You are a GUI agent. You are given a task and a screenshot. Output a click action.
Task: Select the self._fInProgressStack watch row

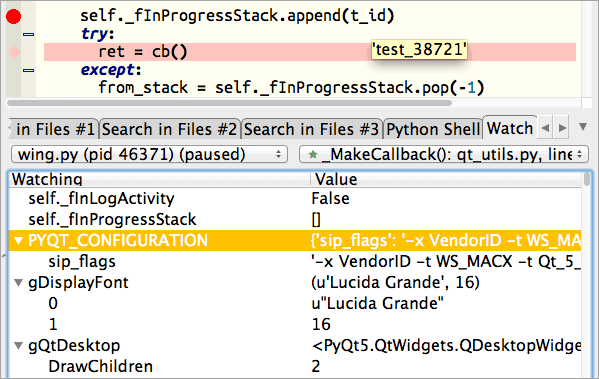[295, 220]
